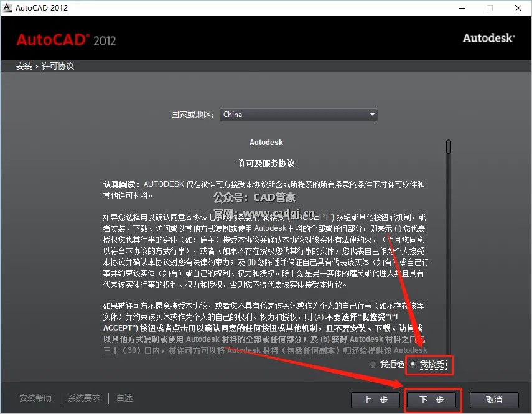Open the 安装帮助 installation help link

click(x=35, y=398)
